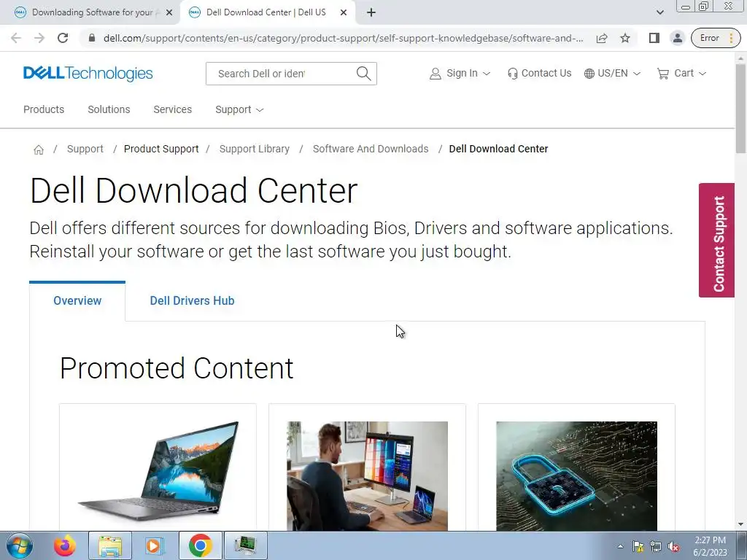Show hidden system tray icons
The width and height of the screenshot is (747, 560).
pos(620,546)
